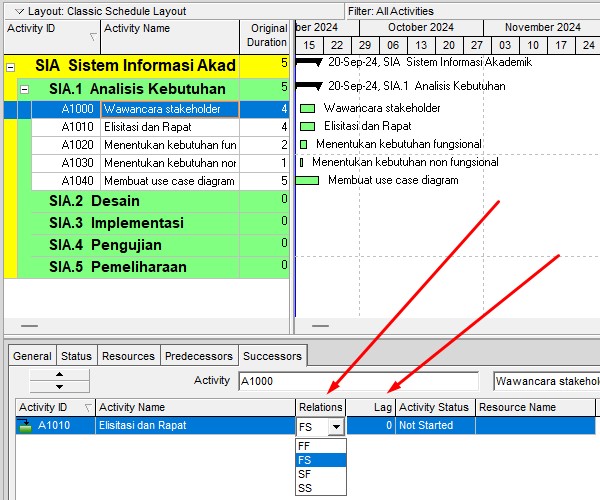Screen dimensions: 600x500
Task: Click the activity name field Wawancara stakeholder
Action: [x=546, y=381]
